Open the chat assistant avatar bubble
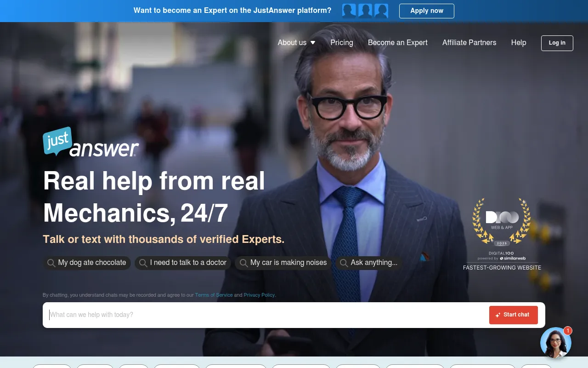The height and width of the screenshot is (368, 588). tap(556, 343)
